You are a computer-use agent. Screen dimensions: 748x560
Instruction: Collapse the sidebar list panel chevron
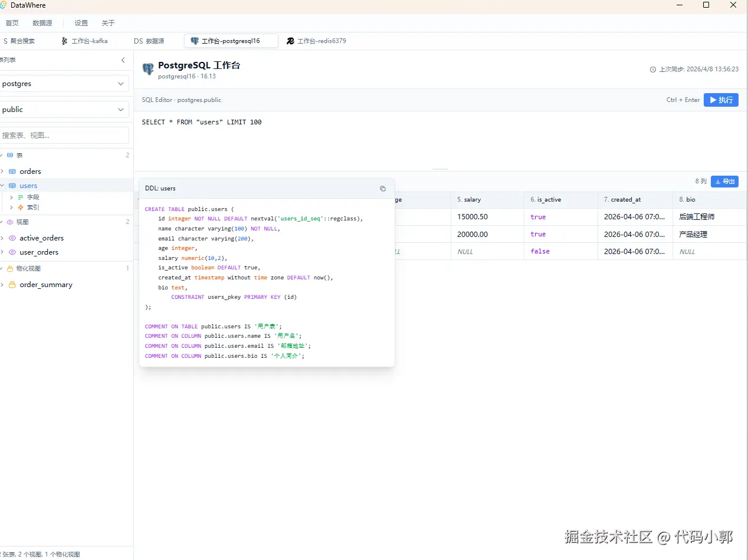123,60
